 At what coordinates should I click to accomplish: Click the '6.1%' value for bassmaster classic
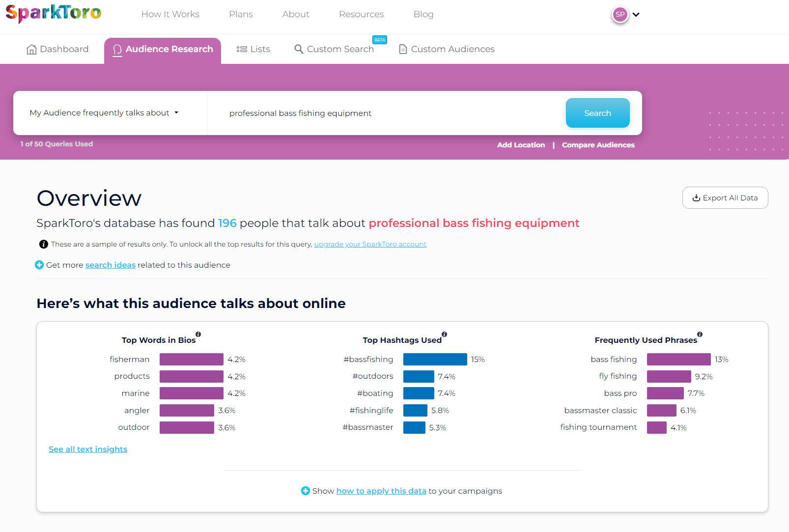(688, 411)
